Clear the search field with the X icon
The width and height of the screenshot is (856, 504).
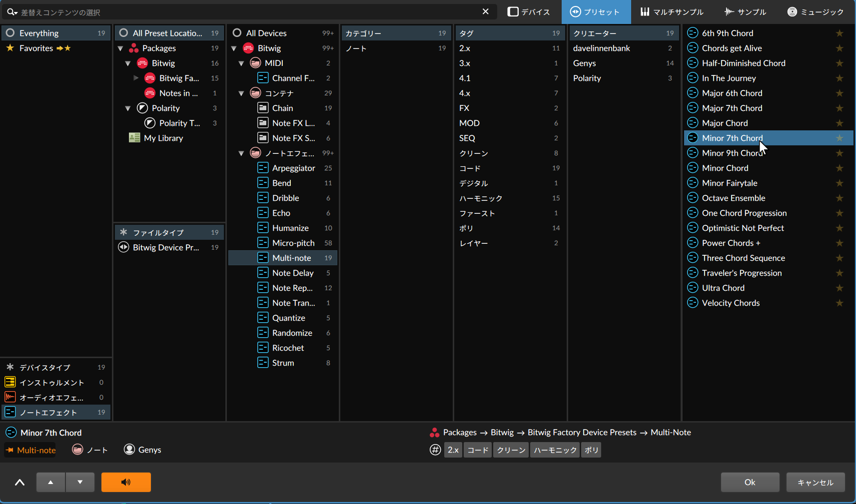pyautogui.click(x=485, y=11)
